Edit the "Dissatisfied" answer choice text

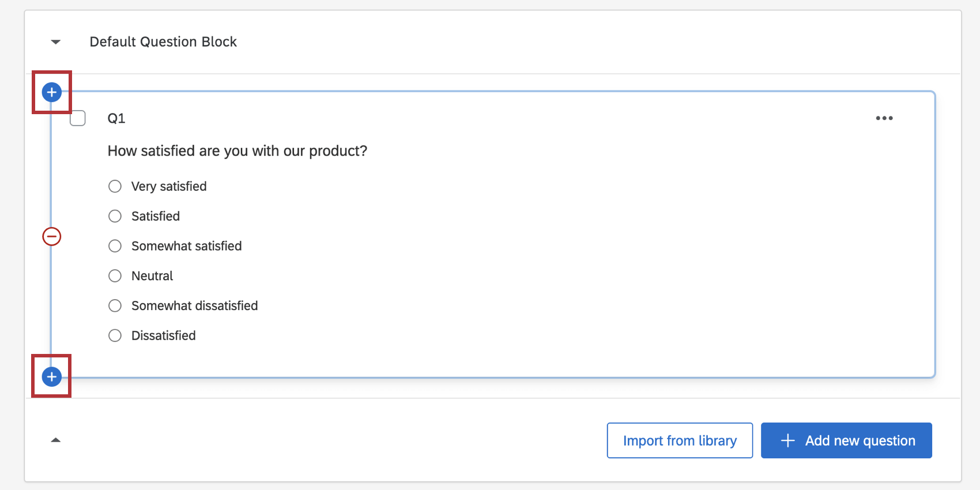164,336
